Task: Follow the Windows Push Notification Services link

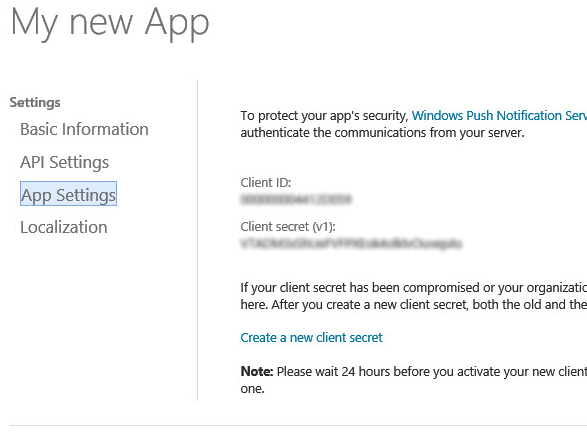Action: pyautogui.click(x=499, y=115)
